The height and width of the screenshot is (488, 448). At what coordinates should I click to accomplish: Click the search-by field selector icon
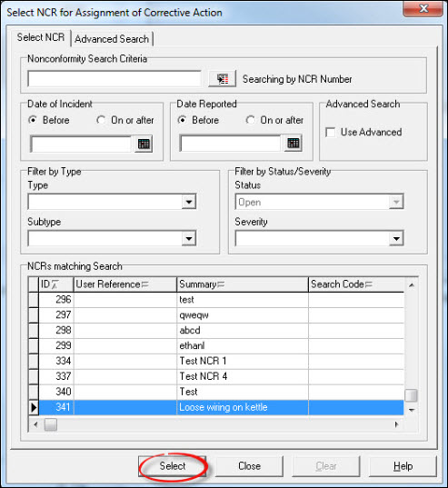point(222,79)
